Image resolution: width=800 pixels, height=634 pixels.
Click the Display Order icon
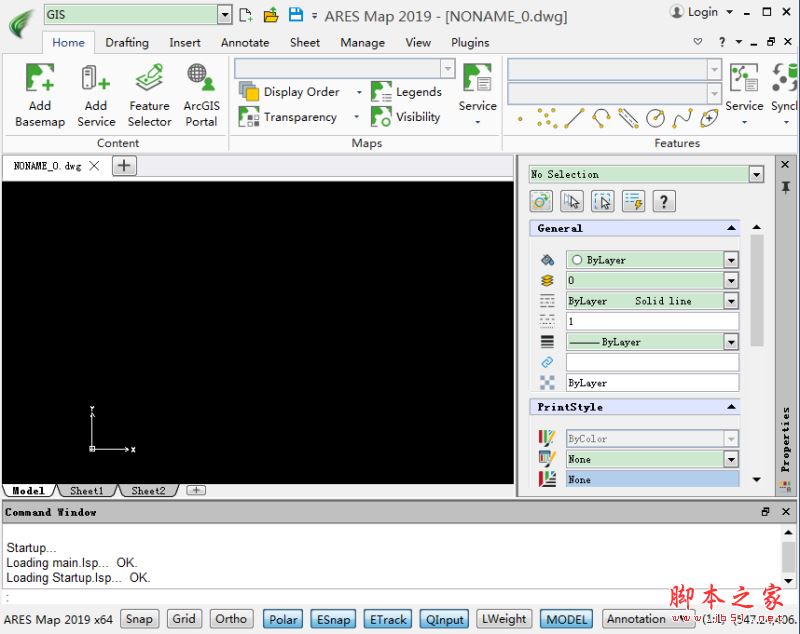coord(249,91)
